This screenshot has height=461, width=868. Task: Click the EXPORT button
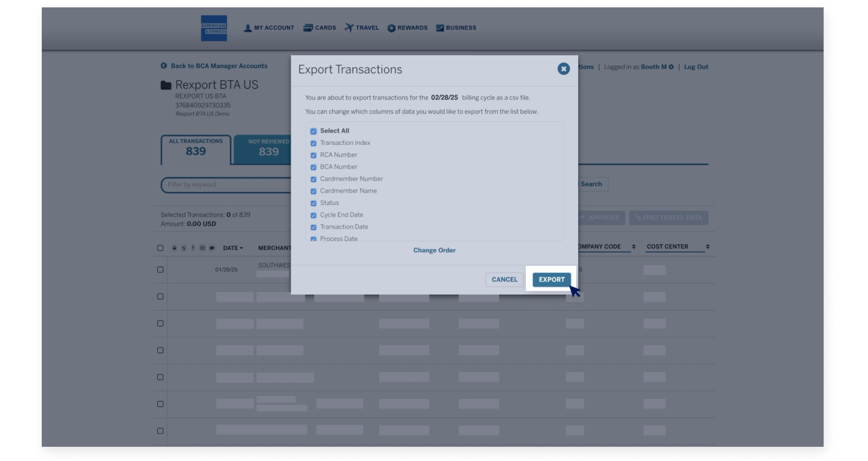pyautogui.click(x=551, y=279)
